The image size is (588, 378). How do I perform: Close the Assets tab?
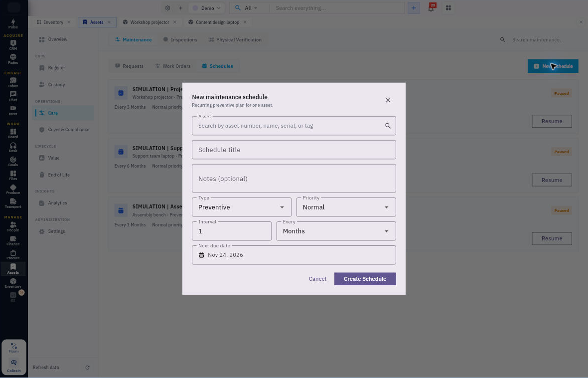click(x=109, y=22)
